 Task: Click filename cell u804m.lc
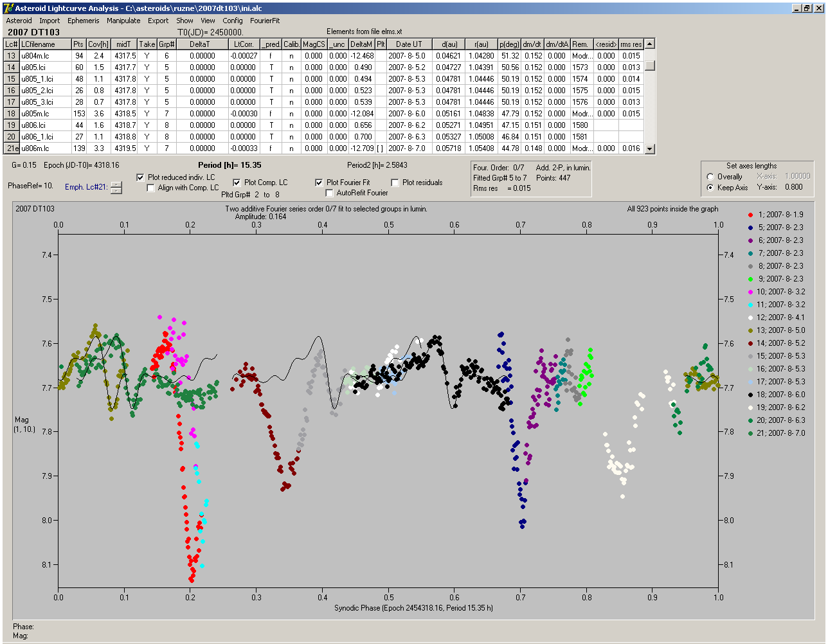point(45,56)
